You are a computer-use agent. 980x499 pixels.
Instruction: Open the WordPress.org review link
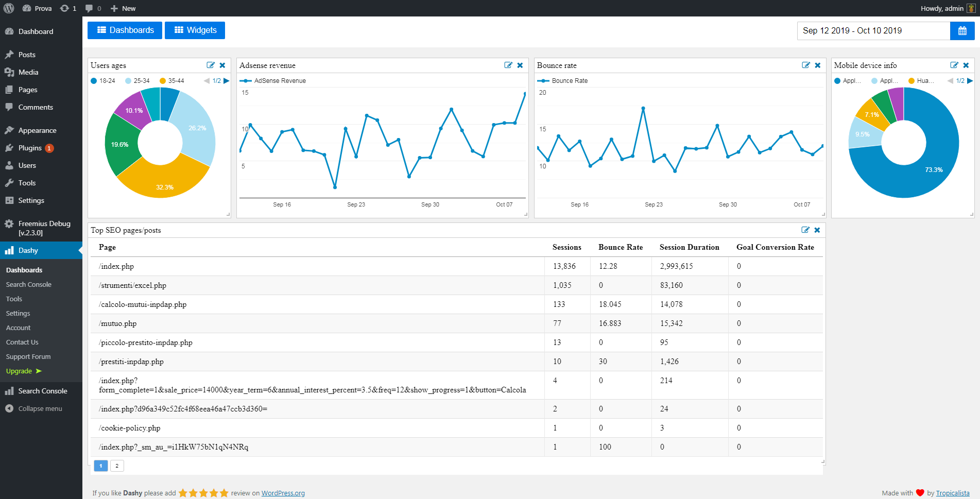pos(283,493)
